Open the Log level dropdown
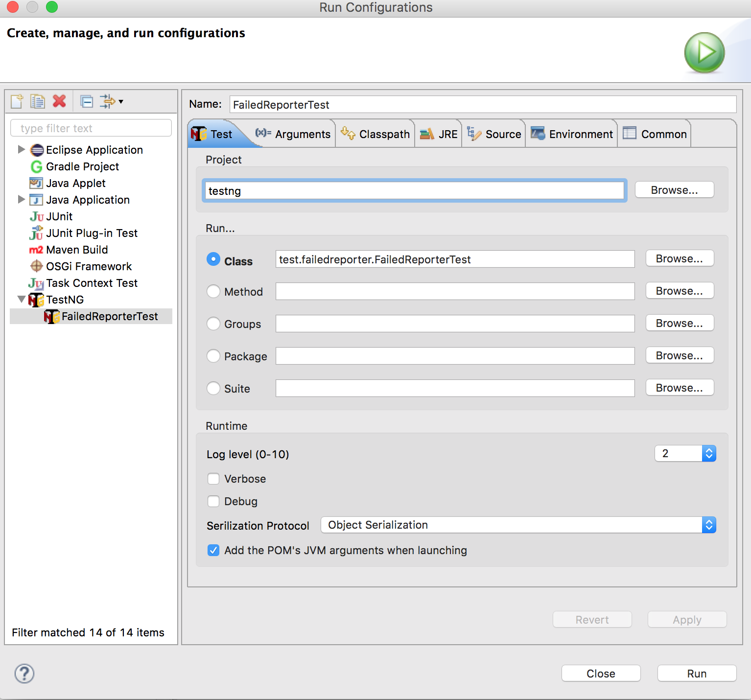 [x=685, y=454]
